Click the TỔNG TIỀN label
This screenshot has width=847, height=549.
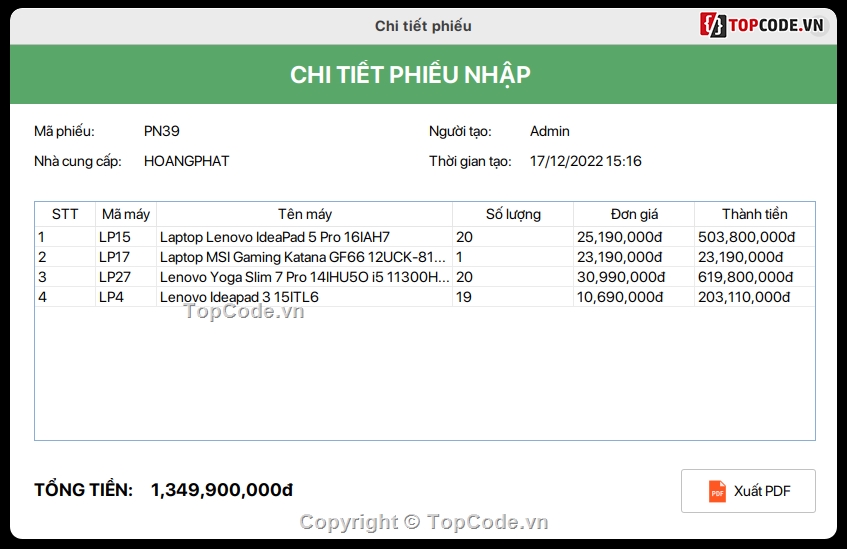pyautogui.click(x=83, y=490)
